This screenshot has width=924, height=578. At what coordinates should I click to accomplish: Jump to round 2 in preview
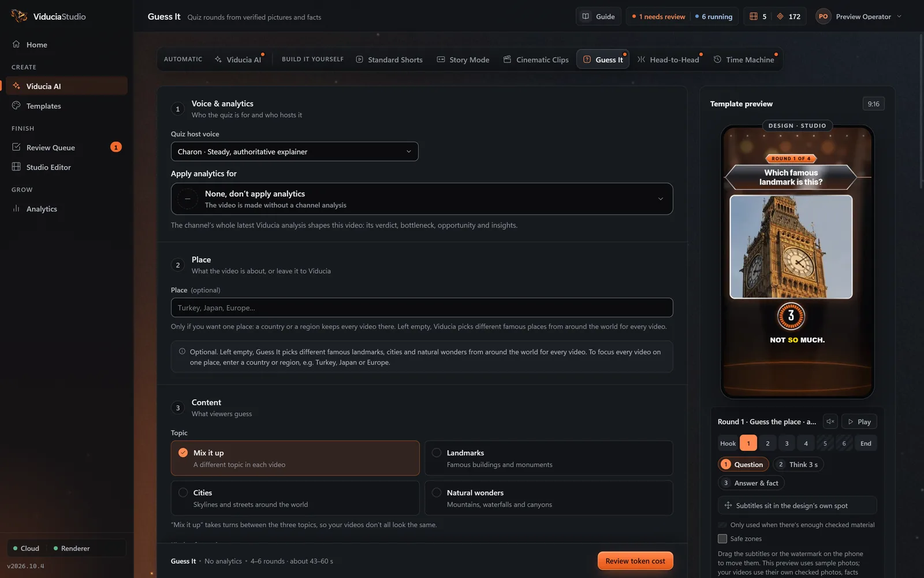(767, 443)
